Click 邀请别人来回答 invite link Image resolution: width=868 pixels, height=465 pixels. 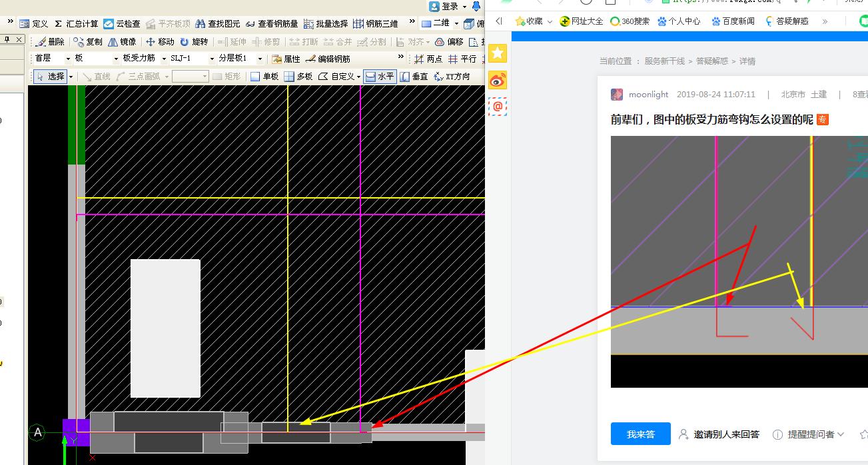point(719,434)
